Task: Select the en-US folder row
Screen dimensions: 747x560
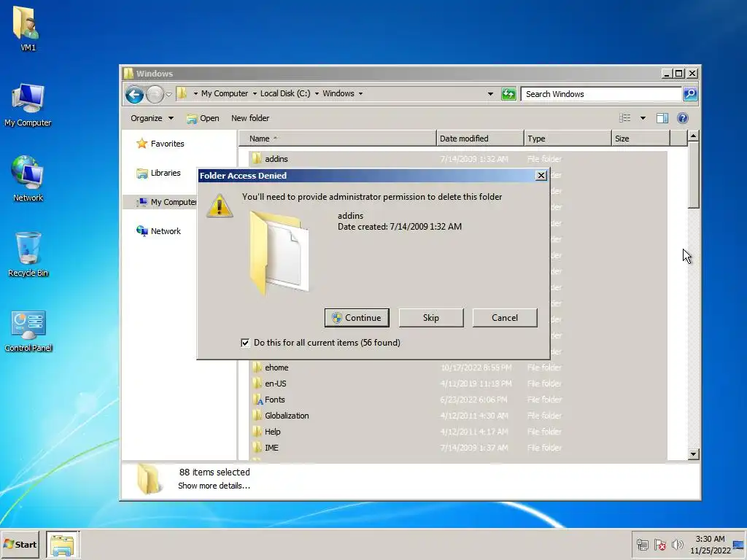Action: coord(457,384)
